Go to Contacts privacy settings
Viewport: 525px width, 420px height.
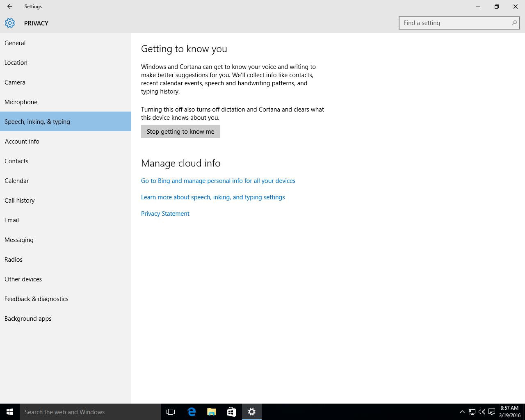tap(66, 161)
